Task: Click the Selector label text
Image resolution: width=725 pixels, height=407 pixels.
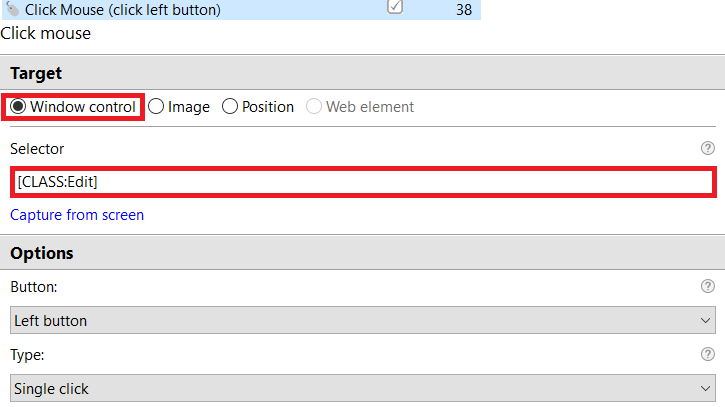Action: 37,149
